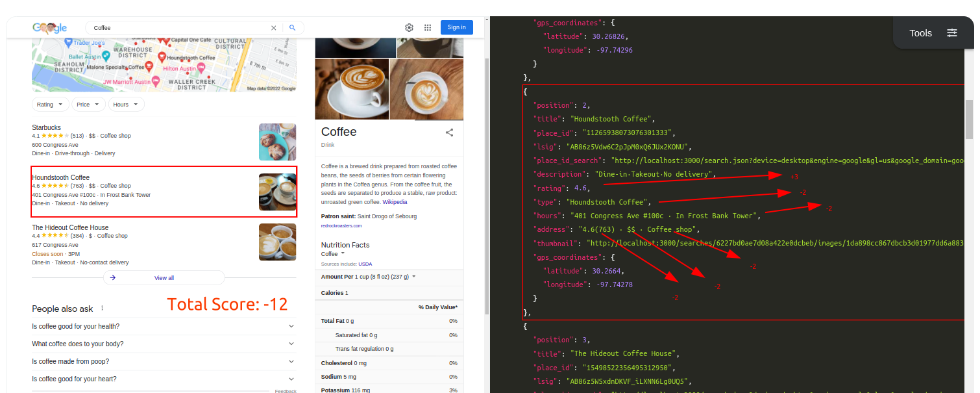Click the "The Hideout Coffee House" title value
This screenshot has height=393, width=980.
(623, 353)
